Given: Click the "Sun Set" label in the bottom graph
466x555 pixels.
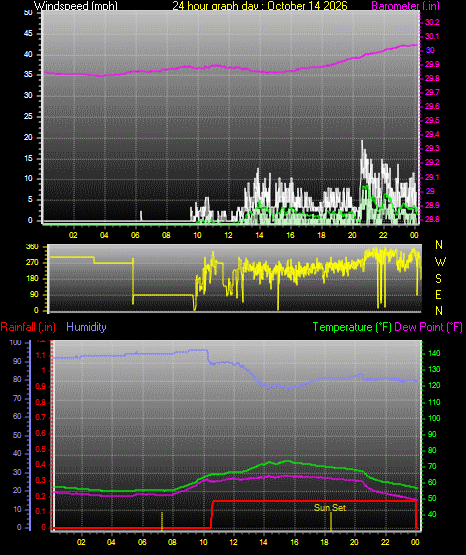Looking at the screenshot, I should click(330, 507).
